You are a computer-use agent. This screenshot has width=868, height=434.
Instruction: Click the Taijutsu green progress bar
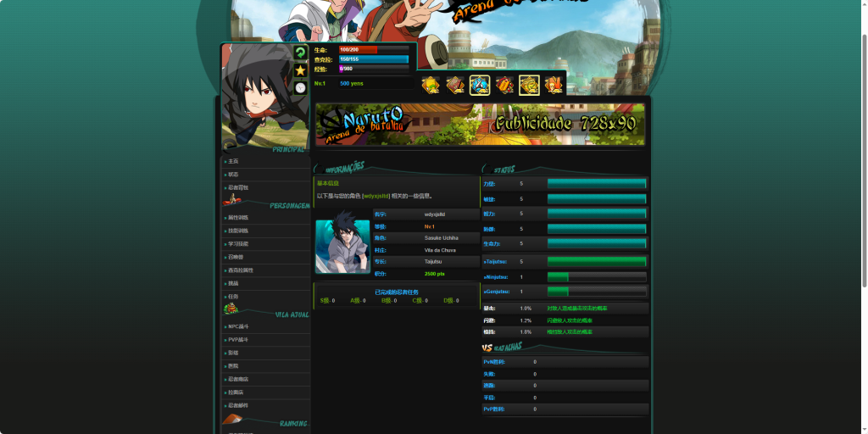597,261
